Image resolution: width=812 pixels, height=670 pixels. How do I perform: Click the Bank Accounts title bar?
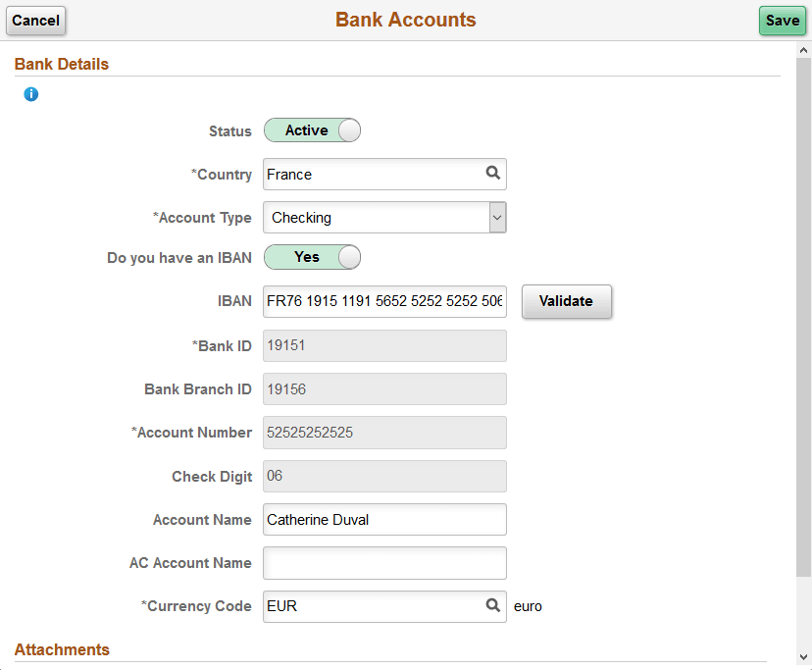[405, 20]
